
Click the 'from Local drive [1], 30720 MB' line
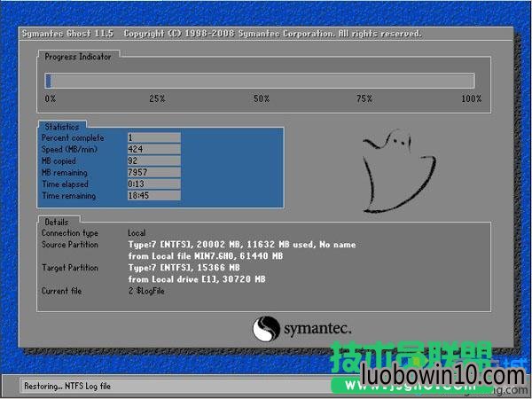pyautogui.click(x=197, y=279)
